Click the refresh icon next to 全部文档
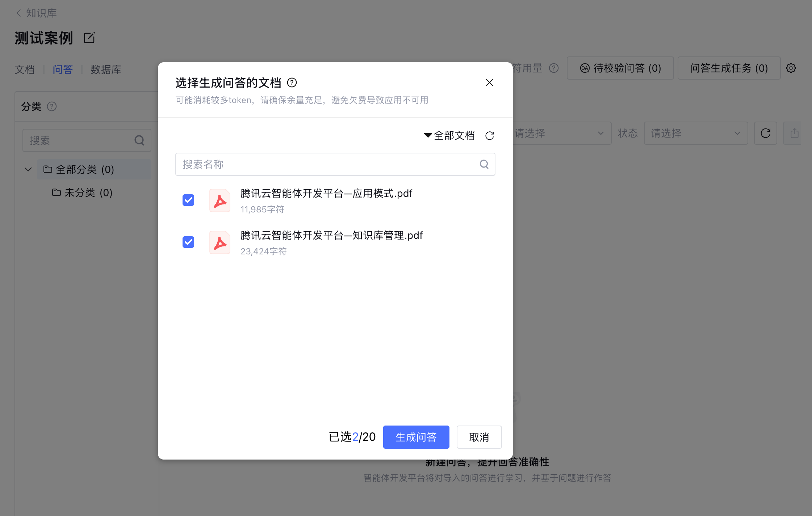This screenshot has width=812, height=516. click(x=490, y=136)
